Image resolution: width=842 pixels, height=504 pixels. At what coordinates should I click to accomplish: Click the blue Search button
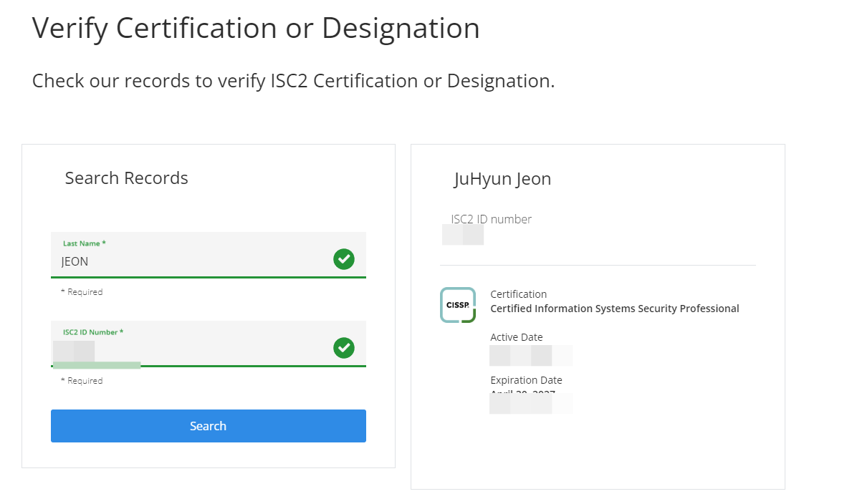(209, 426)
